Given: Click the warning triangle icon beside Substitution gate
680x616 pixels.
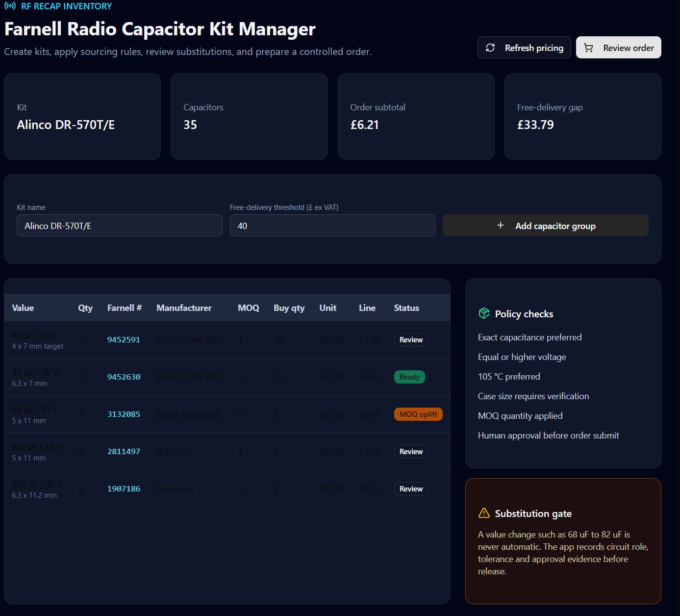Looking at the screenshot, I should coord(484,513).
